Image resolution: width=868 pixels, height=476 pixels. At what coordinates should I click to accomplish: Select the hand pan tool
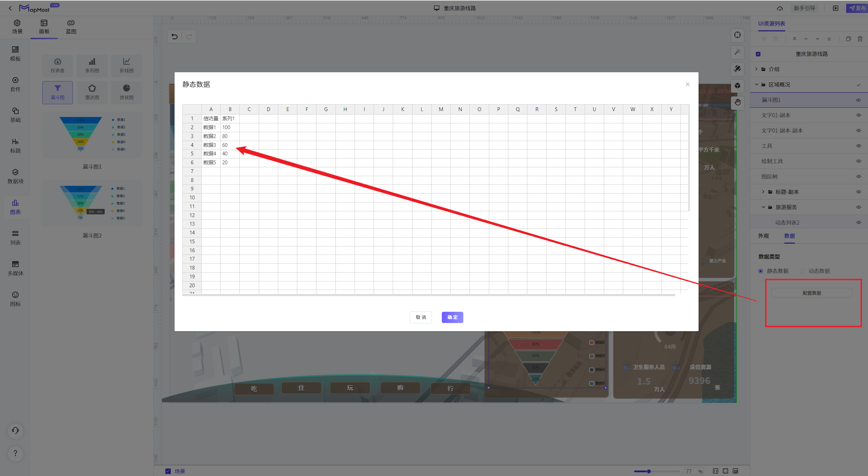(x=737, y=102)
